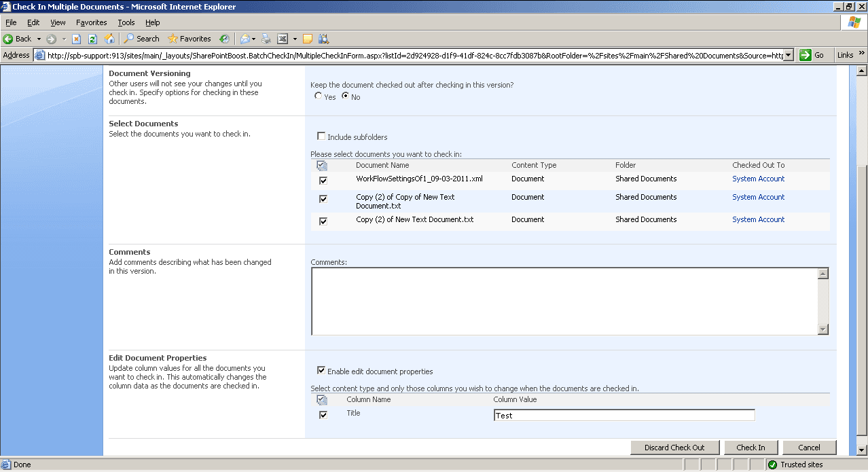This screenshot has width=868, height=472.
Task: Open the Favorites pane from toolbar
Action: pos(189,39)
